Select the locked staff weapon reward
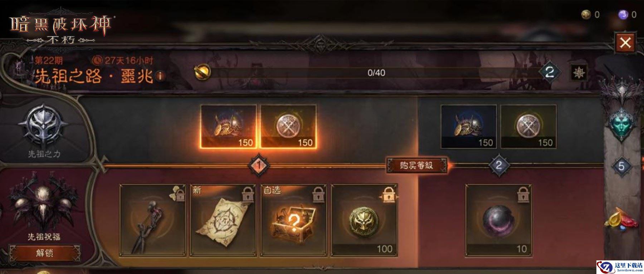 [153, 220]
